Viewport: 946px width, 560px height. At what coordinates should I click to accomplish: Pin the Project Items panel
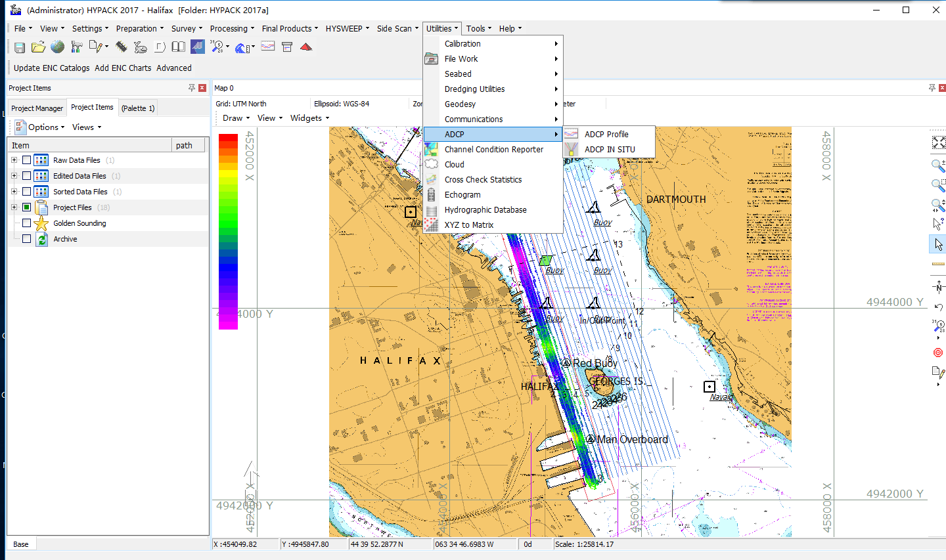point(192,88)
